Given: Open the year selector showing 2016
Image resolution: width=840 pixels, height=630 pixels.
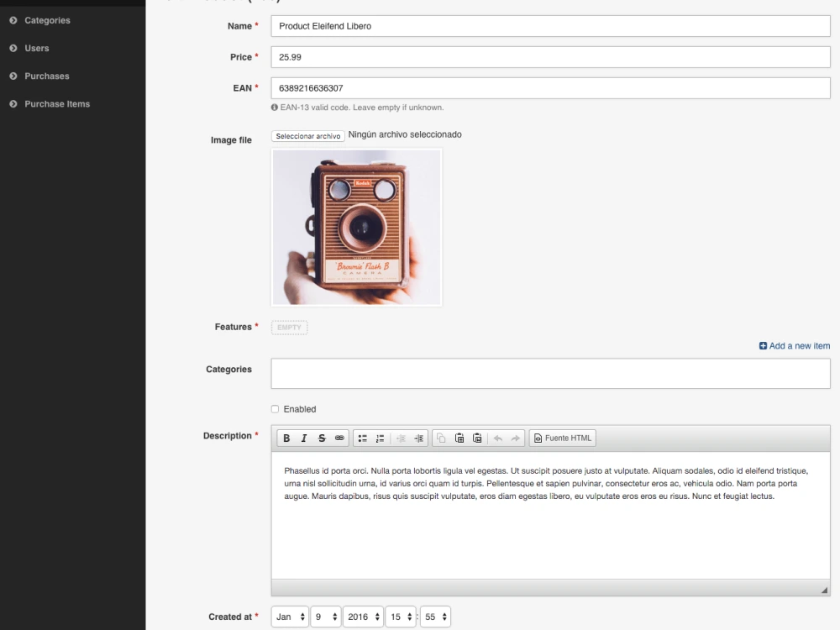Looking at the screenshot, I should click(x=363, y=616).
